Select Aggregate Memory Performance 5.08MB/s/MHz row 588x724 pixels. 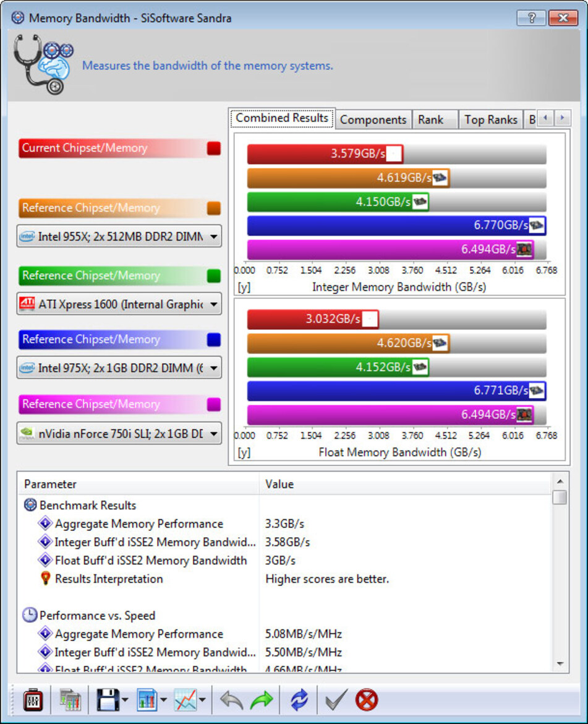(x=284, y=634)
